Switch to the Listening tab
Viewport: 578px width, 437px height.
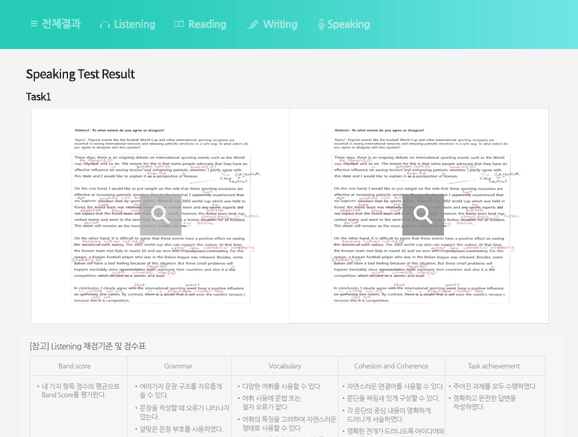click(128, 24)
